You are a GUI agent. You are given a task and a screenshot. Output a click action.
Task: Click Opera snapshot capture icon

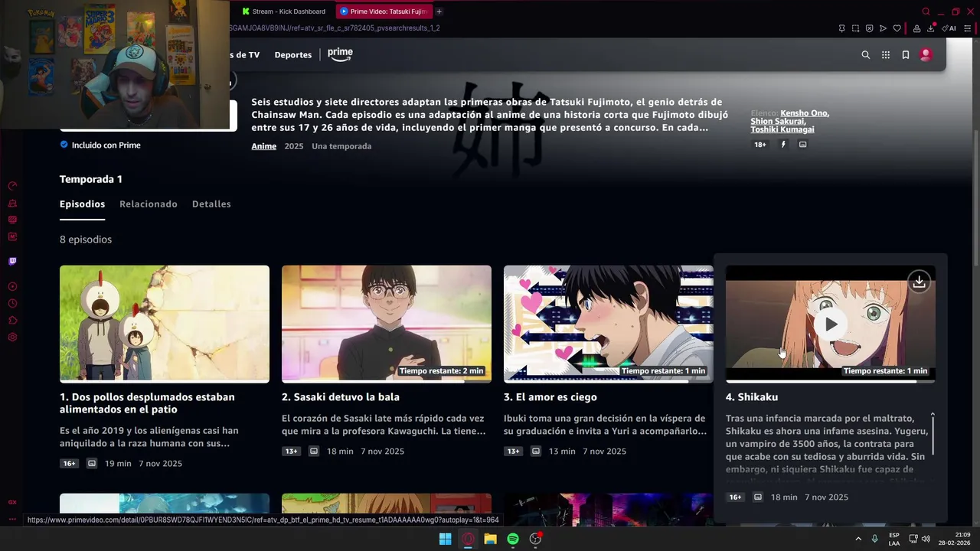[x=855, y=28]
